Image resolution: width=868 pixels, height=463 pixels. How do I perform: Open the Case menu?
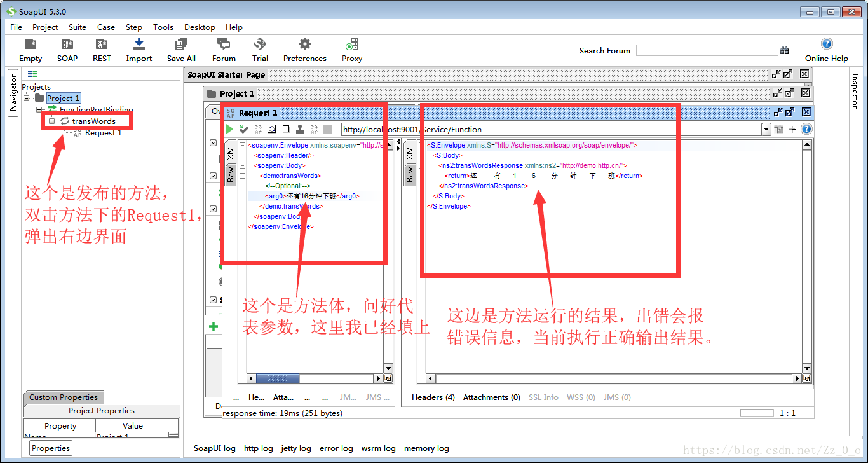point(106,27)
